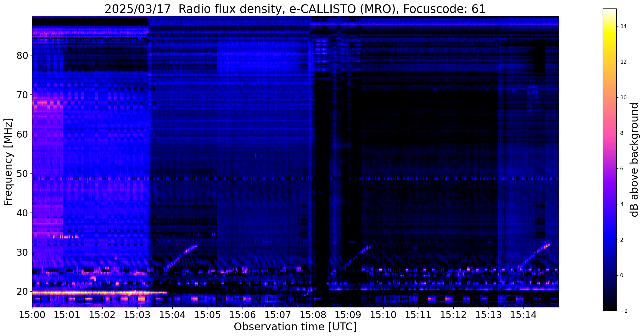Click the colorbar tick label 12

[x=623, y=62]
